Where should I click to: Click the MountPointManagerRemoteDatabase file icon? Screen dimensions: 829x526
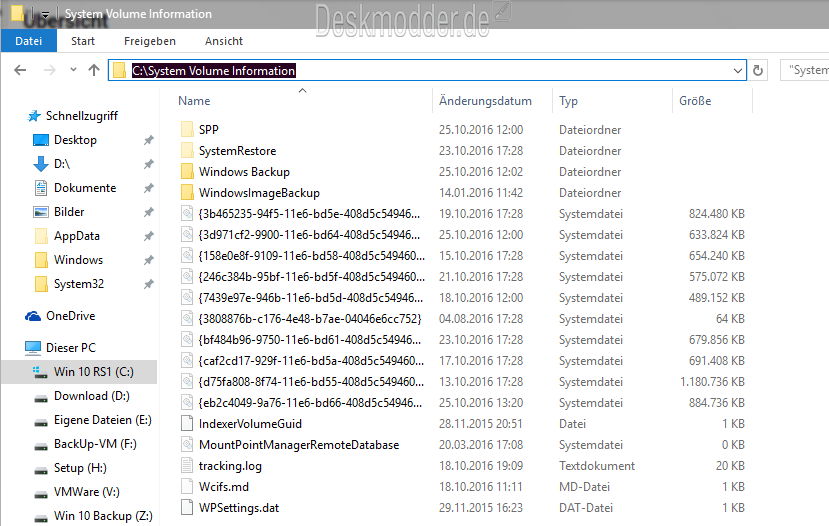click(187, 445)
